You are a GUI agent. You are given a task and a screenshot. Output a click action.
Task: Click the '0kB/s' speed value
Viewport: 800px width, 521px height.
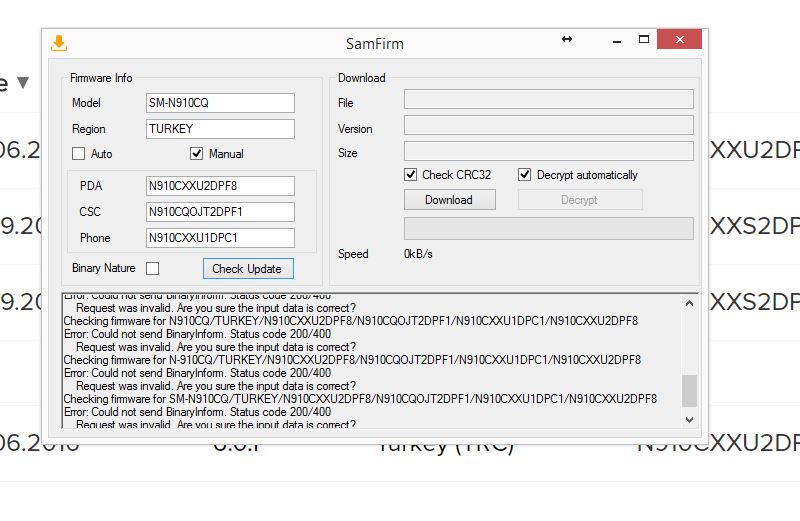(418, 254)
